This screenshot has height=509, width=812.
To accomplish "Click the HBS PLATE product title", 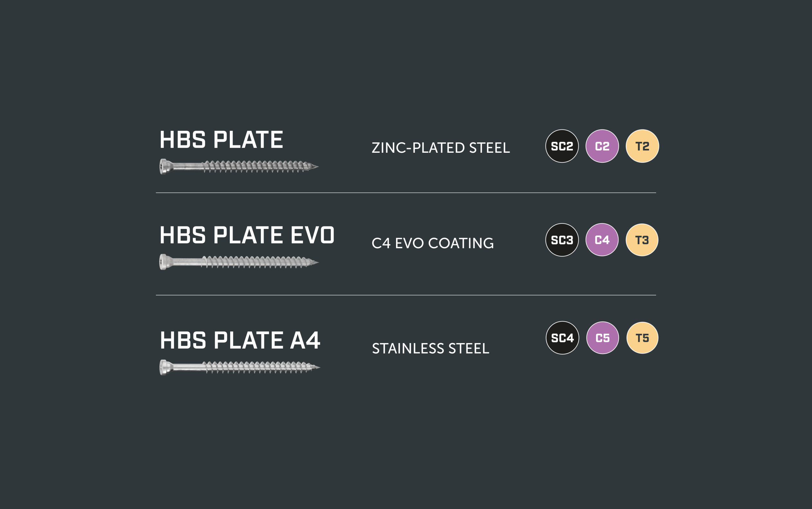I will (221, 140).
